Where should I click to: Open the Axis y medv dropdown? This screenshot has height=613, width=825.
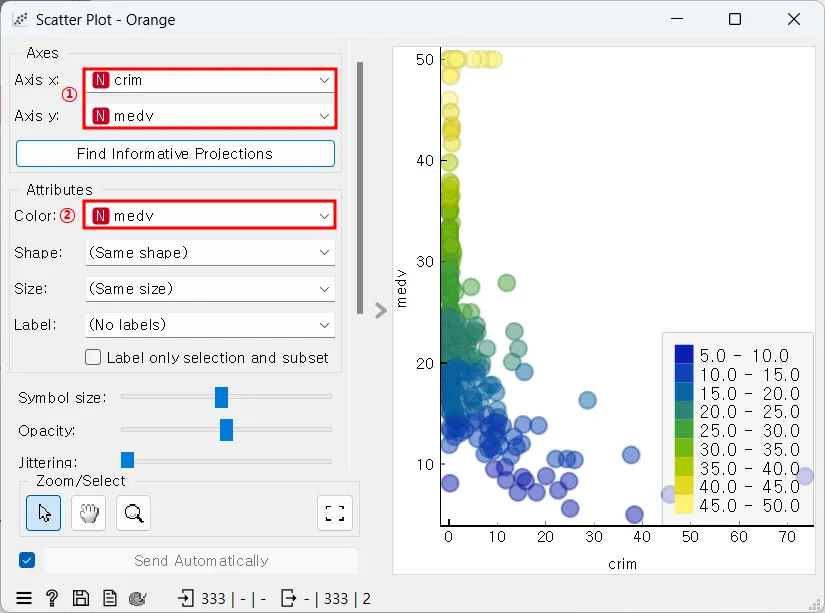tap(210, 116)
